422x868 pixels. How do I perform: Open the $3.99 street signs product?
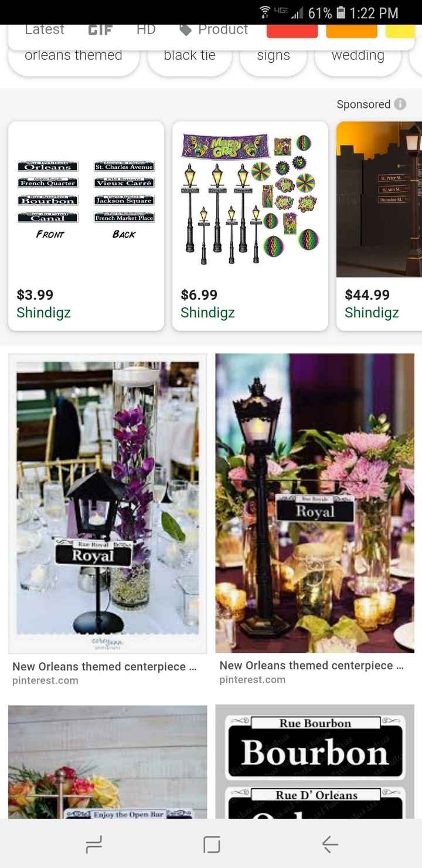(x=86, y=226)
